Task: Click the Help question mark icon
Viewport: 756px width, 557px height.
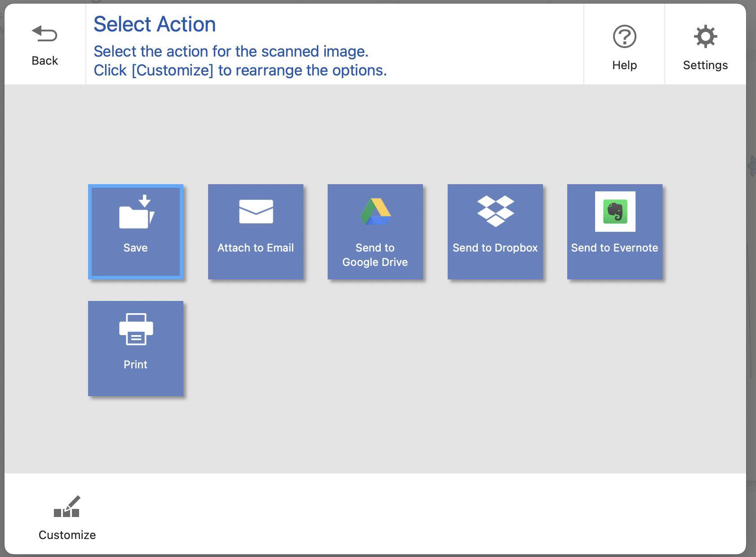Action: (624, 37)
